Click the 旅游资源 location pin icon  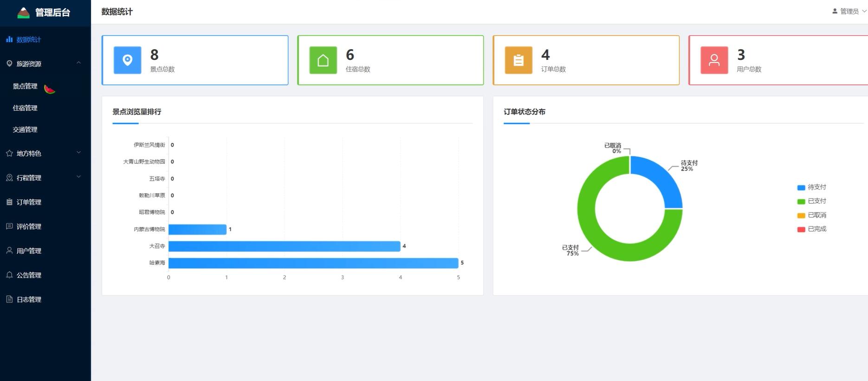(x=9, y=64)
